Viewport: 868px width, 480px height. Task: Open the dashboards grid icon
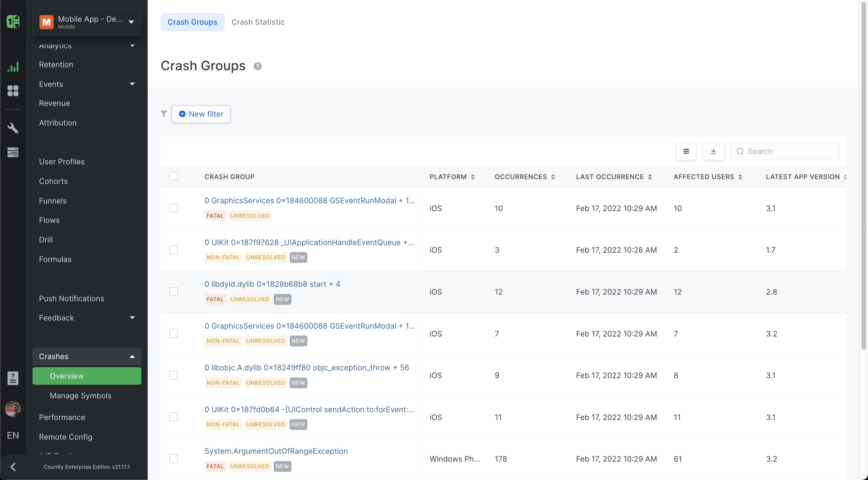pyautogui.click(x=13, y=91)
